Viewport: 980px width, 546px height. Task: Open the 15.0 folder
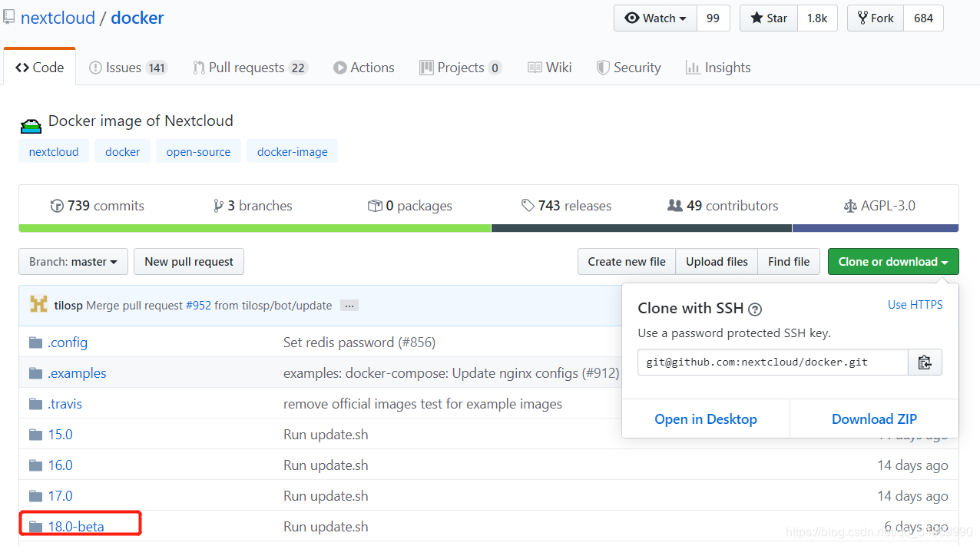[x=60, y=435]
